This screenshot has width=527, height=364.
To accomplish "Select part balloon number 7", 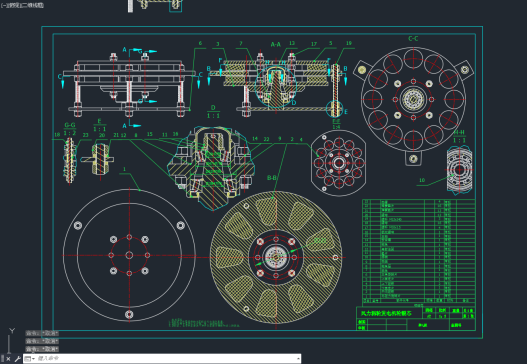I will tap(241, 43).
